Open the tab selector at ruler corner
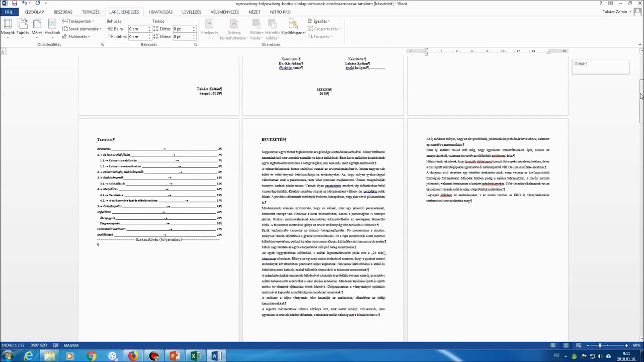644x362 pixels. point(3,51)
